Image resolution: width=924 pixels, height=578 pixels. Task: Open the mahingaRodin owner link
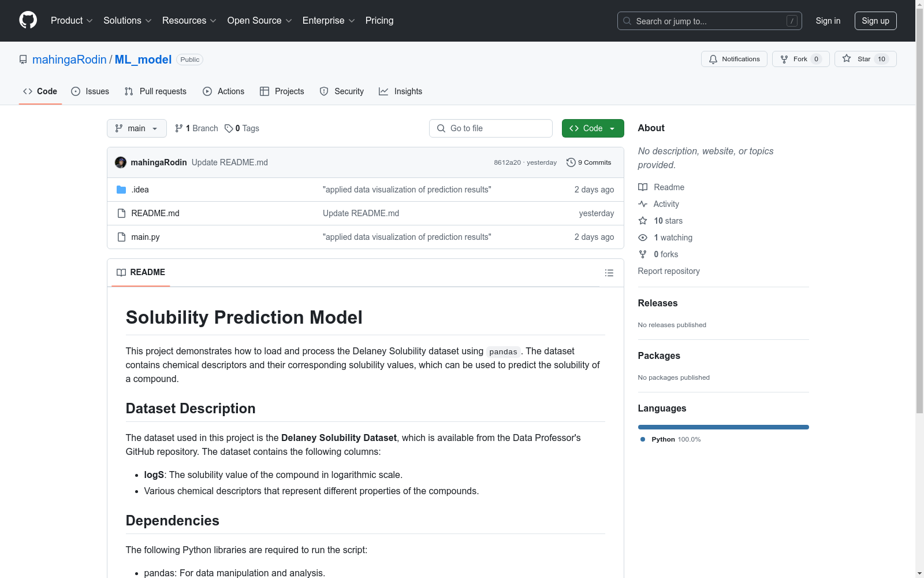click(x=69, y=60)
